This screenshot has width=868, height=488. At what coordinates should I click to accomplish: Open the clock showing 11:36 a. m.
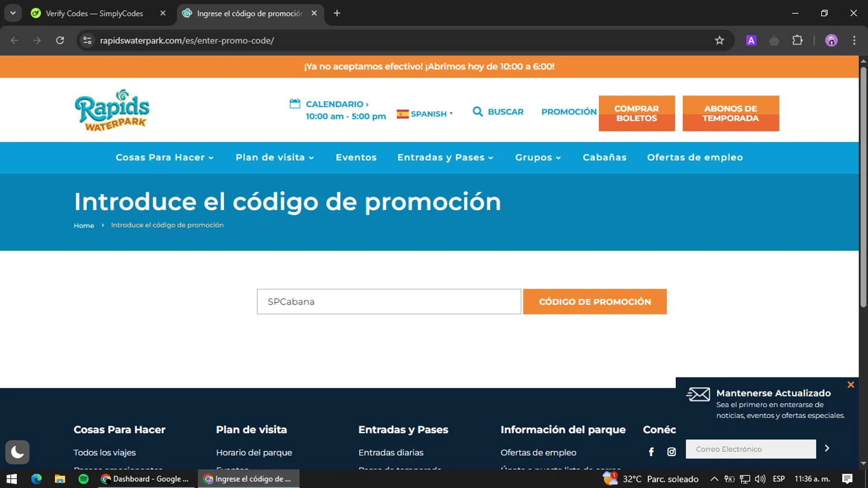[812, 479]
